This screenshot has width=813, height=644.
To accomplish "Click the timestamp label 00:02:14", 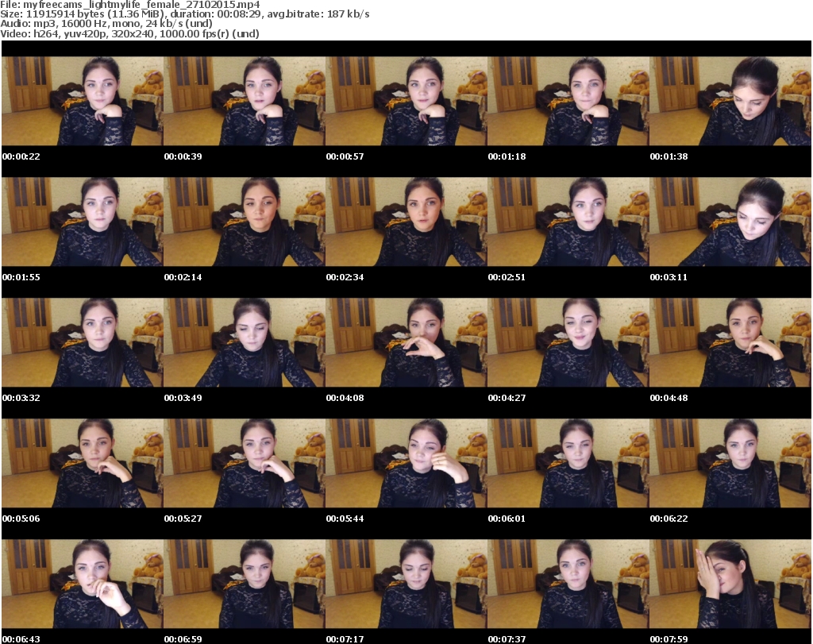I will coord(183,277).
